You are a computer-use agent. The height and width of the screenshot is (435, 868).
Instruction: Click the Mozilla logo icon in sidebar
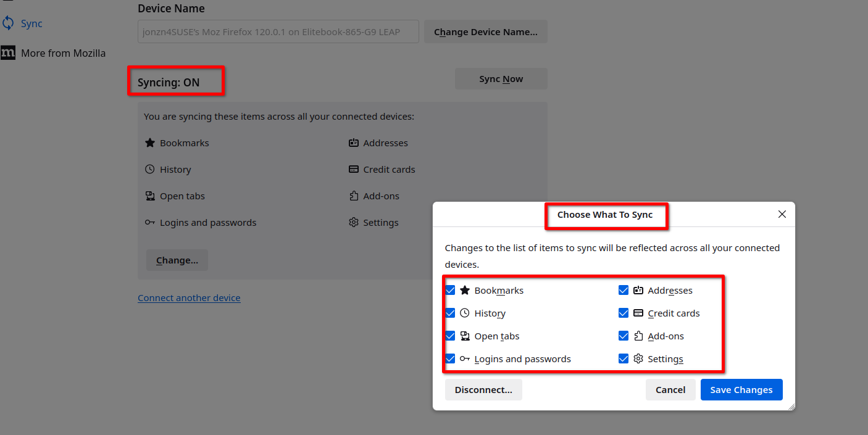coord(8,53)
